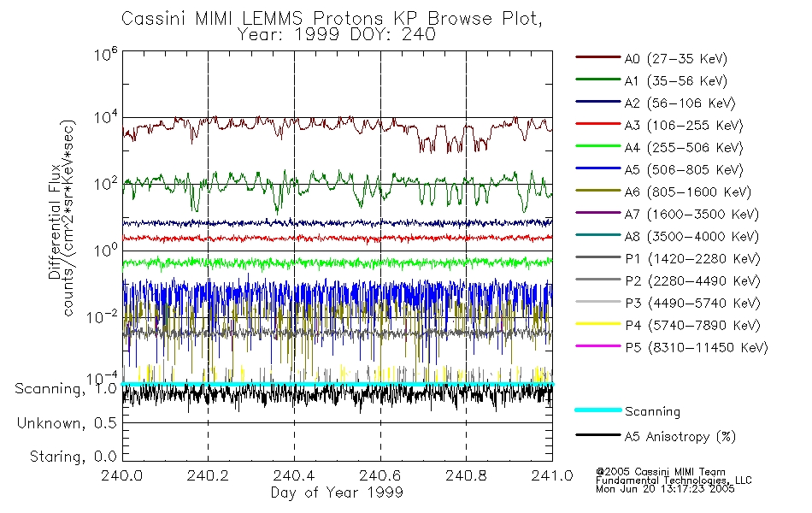Click the P5 (8310-11450 KeV) legend label
Screen dimensions: 812x513
tap(697, 347)
